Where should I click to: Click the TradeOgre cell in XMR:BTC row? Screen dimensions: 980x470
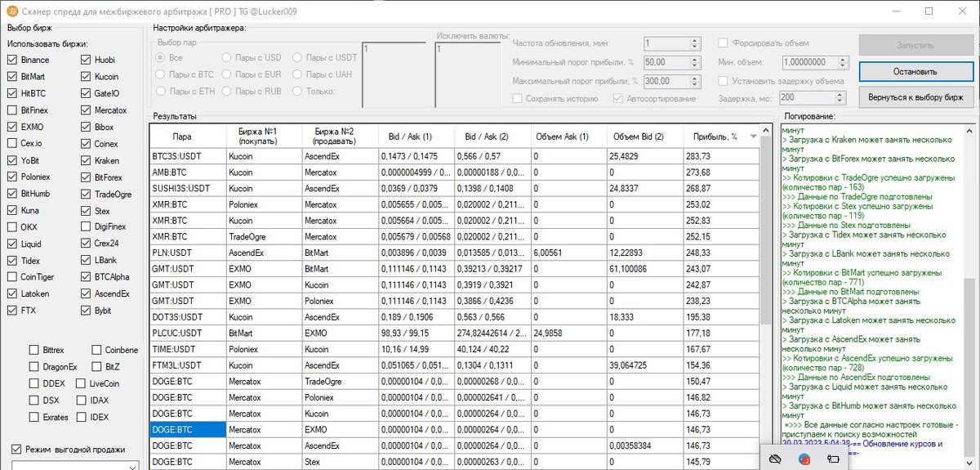point(264,236)
